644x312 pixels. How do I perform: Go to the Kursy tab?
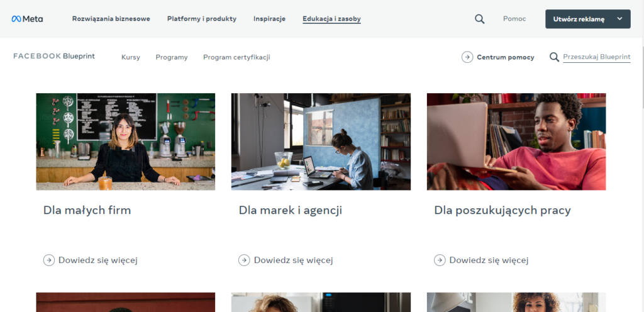pyautogui.click(x=131, y=57)
